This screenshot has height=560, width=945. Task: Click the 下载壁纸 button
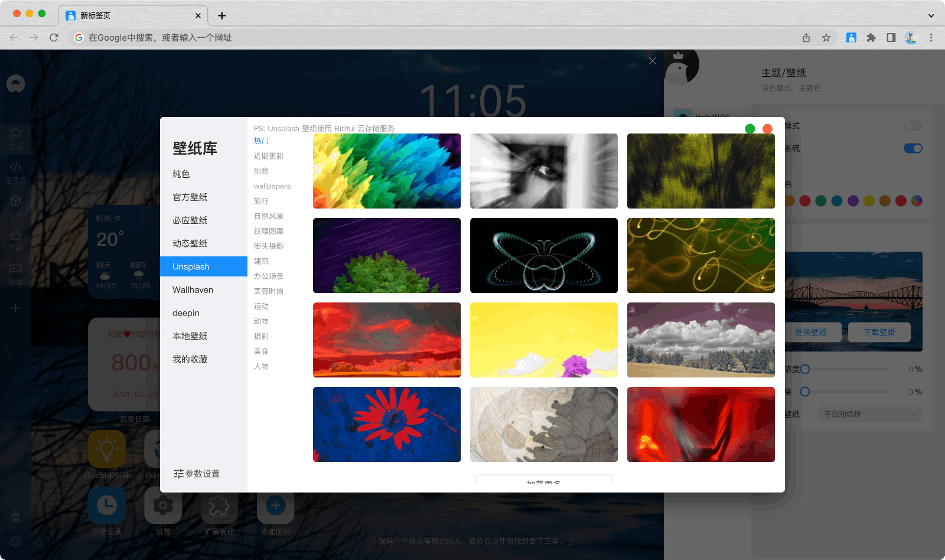click(879, 332)
